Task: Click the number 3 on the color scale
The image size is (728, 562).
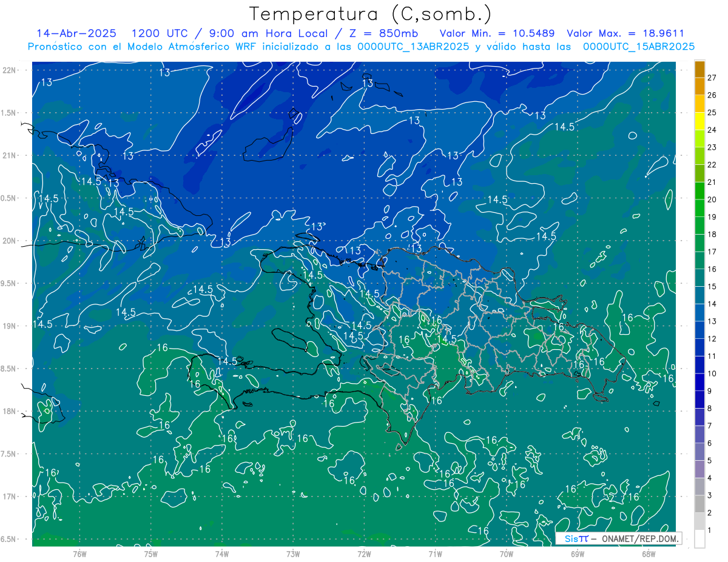Action: 710,495
